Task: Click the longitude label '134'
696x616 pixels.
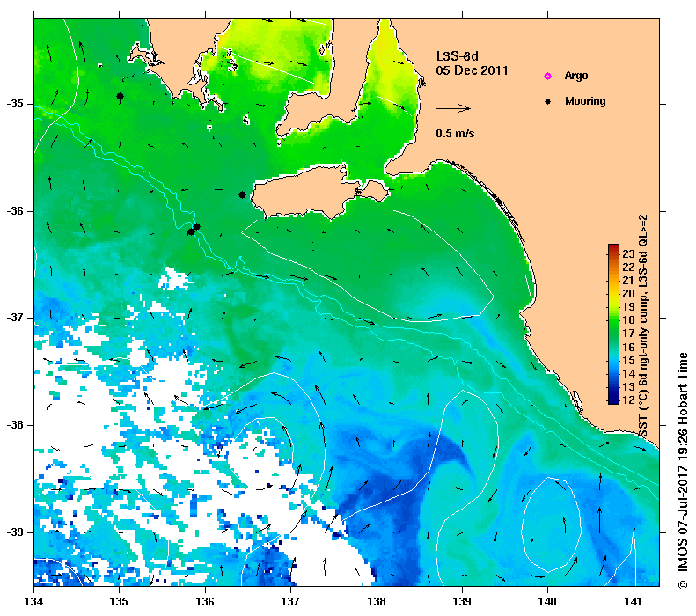Action: tap(33, 602)
